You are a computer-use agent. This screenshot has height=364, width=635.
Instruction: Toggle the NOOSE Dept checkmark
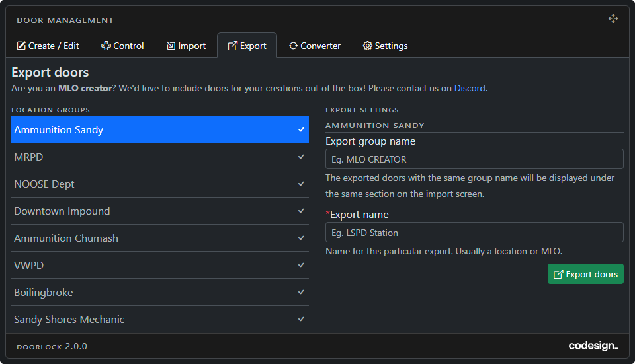click(x=301, y=184)
